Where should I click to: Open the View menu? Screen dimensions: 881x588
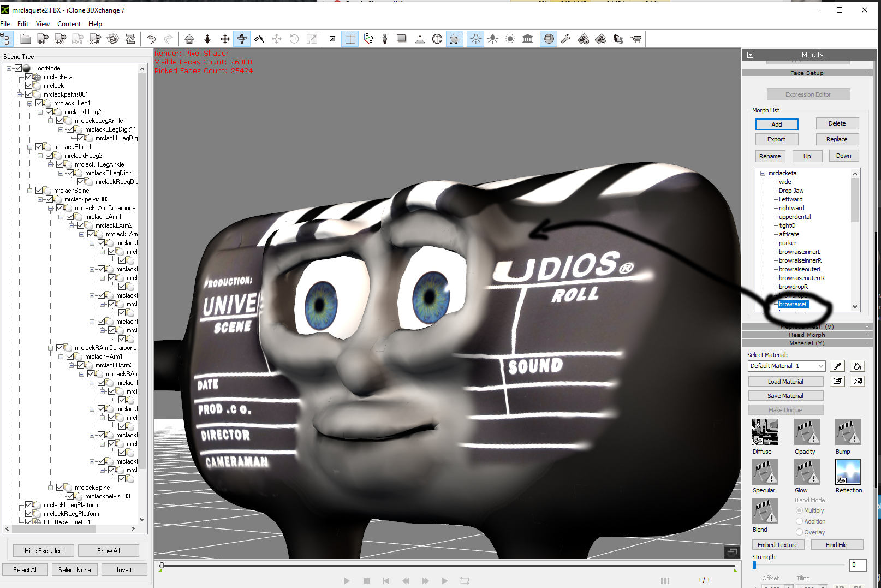[x=43, y=24]
